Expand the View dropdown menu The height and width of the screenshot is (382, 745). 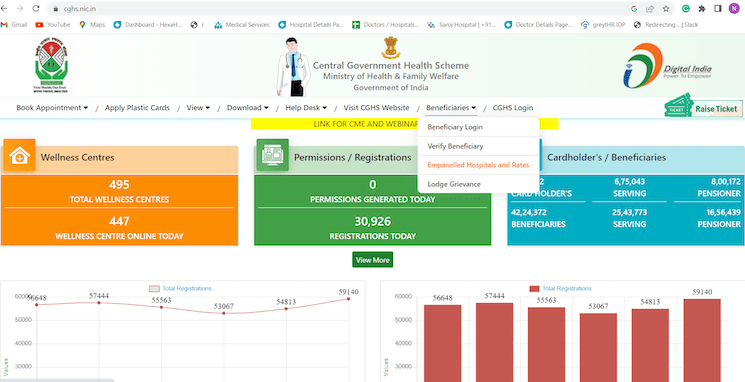pyautogui.click(x=198, y=108)
